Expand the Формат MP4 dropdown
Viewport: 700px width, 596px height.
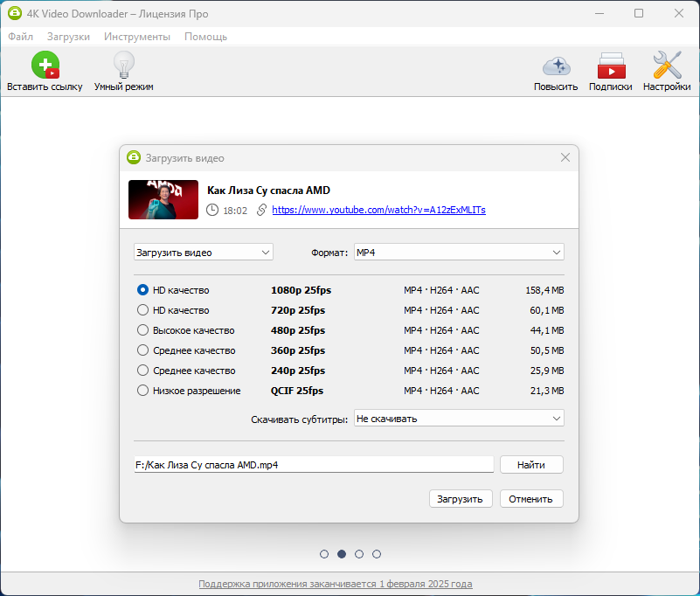tap(459, 253)
